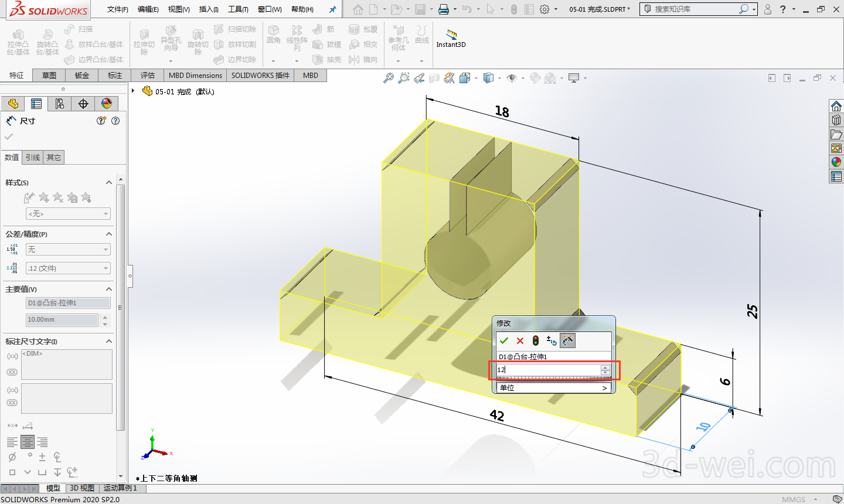The height and width of the screenshot is (504, 844).
Task: Click the Instant3D ruler icon
Action: [451, 35]
